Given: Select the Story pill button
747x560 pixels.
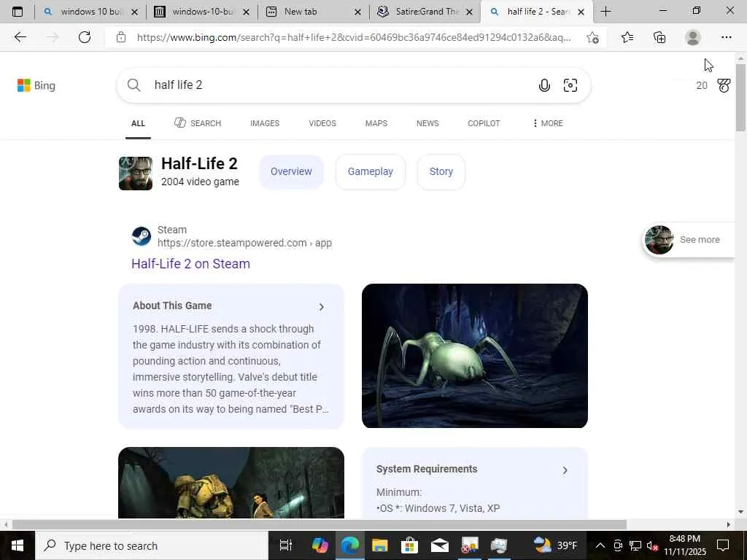Looking at the screenshot, I should pyautogui.click(x=441, y=171).
